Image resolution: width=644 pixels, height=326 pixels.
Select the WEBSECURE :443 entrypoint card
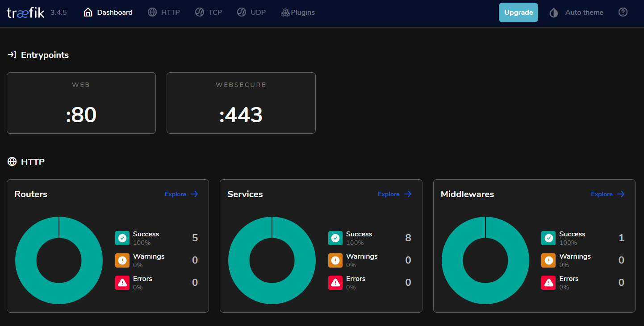click(241, 103)
